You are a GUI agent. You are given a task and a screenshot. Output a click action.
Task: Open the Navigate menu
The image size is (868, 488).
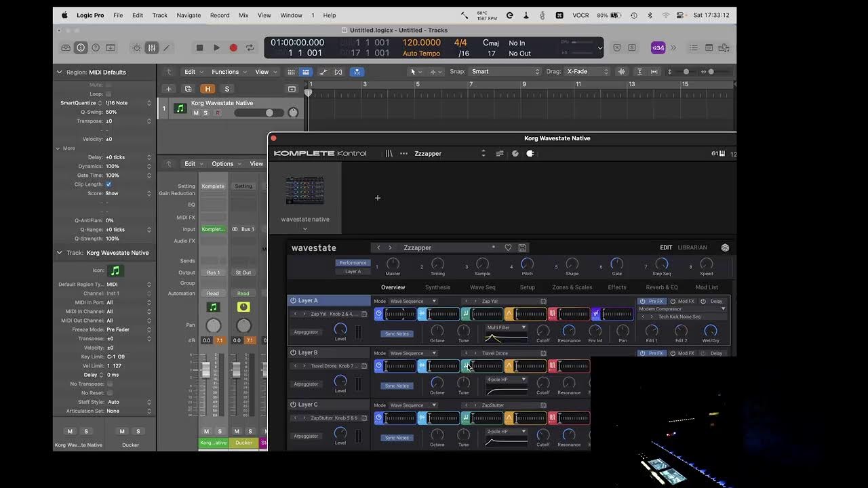189,15
